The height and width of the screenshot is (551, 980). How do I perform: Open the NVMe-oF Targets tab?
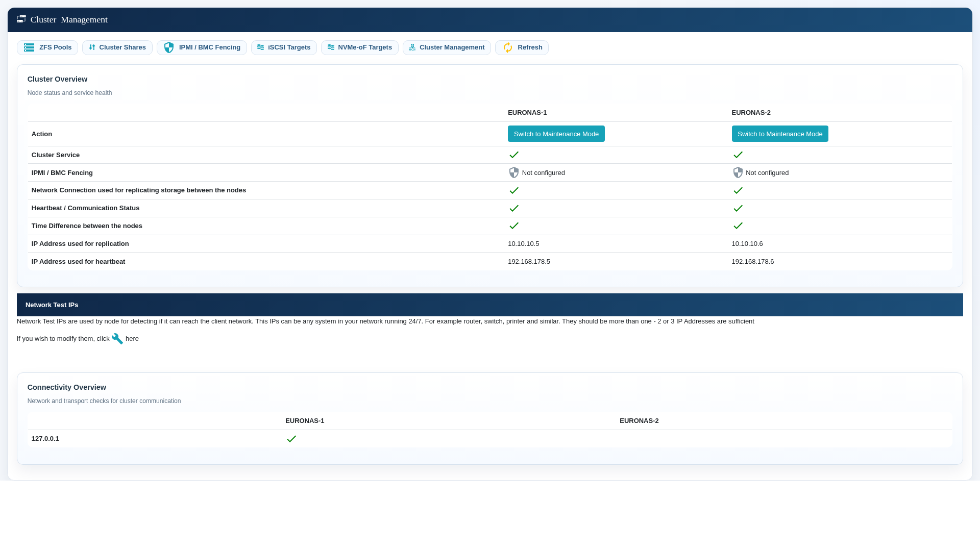pyautogui.click(x=360, y=47)
